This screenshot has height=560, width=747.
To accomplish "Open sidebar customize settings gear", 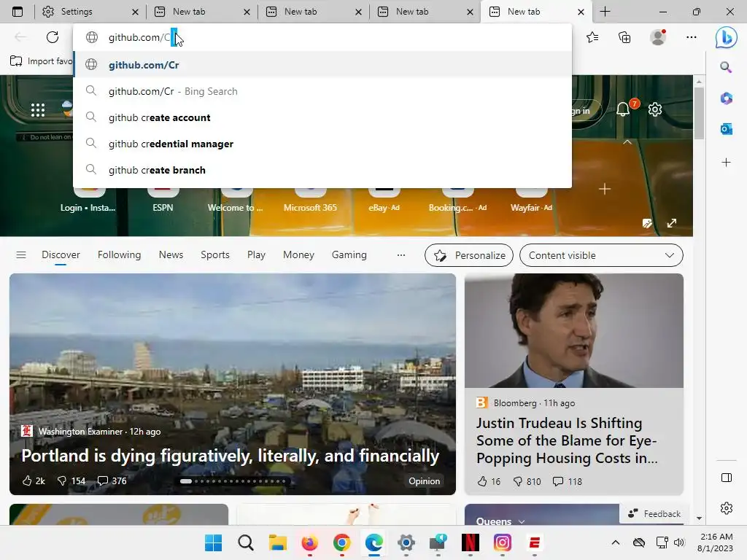I will (x=726, y=508).
